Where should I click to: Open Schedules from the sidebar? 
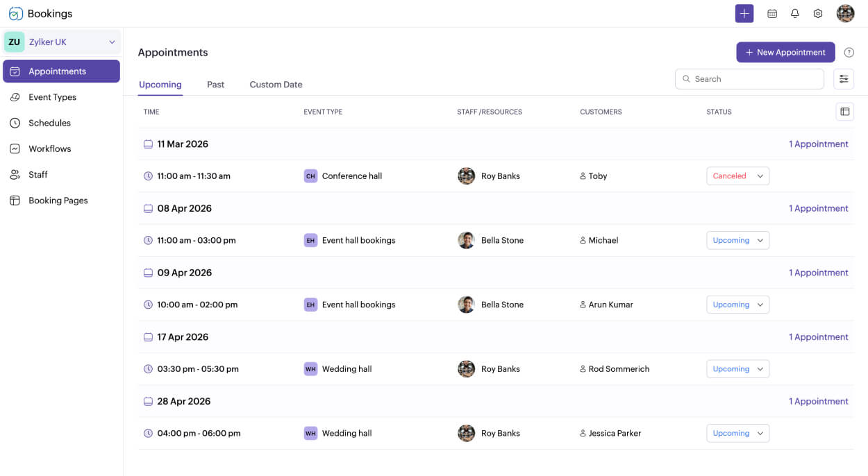click(49, 123)
